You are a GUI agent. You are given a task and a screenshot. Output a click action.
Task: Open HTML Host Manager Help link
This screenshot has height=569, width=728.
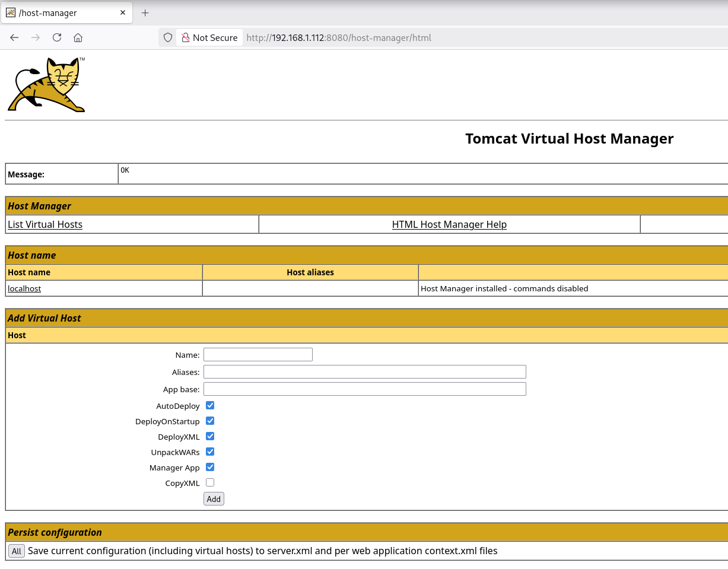tap(449, 224)
